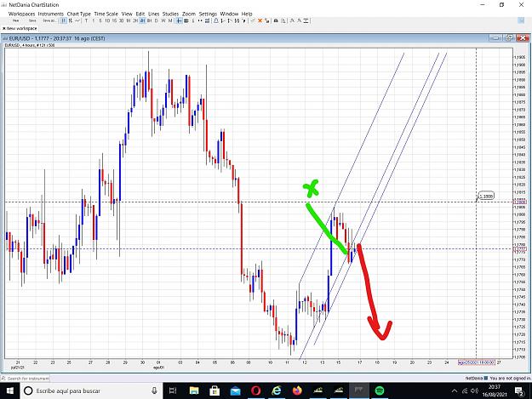Open the Mail app from the taskbar
This screenshot has height=399, width=532.
[x=235, y=390]
